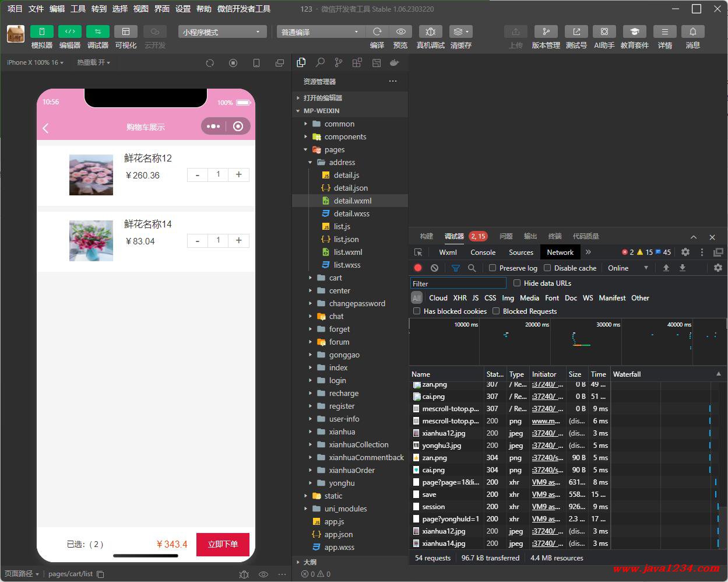Open the 文件 menu
The height and width of the screenshot is (582, 728).
click(x=36, y=9)
